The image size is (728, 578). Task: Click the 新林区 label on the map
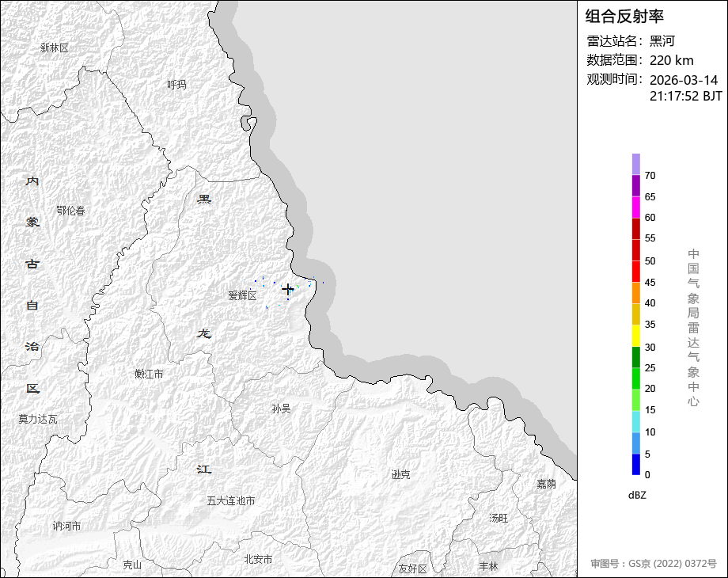[55, 48]
